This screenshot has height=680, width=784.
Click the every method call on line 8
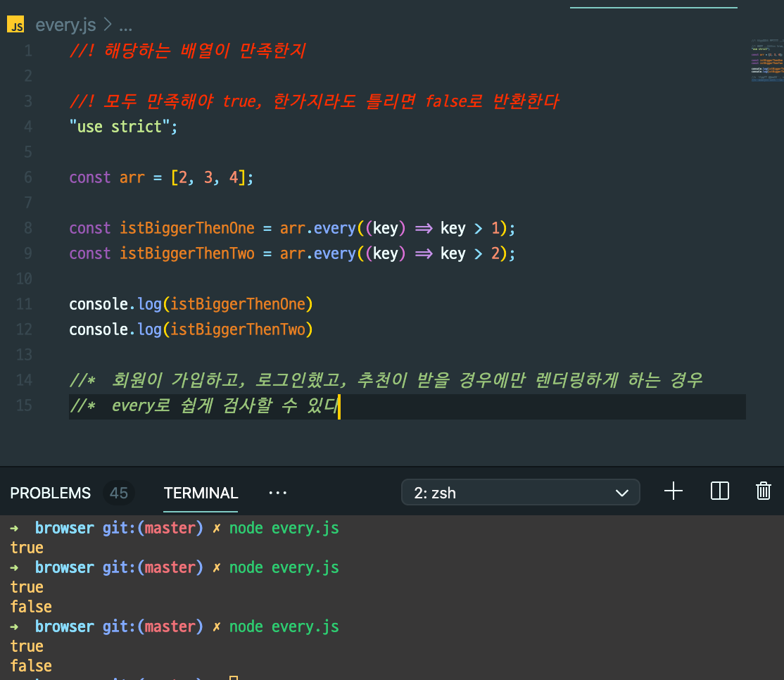click(x=334, y=229)
